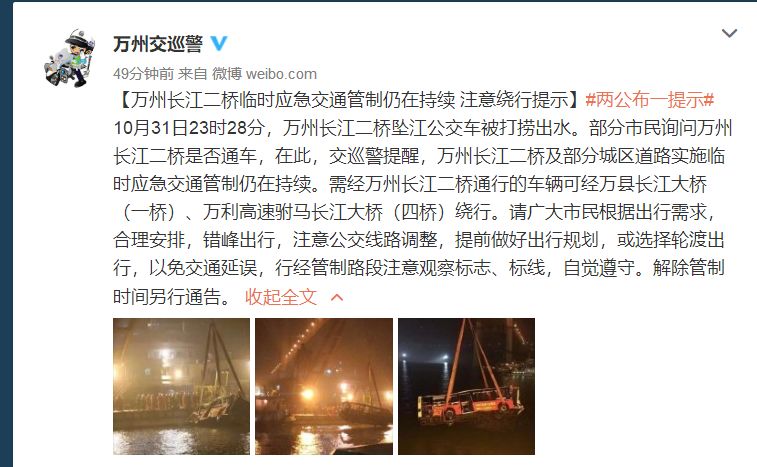Click the post headline about 万州长江二桥临时应急交通管制
757x467 pixels.
pyautogui.click(x=349, y=100)
